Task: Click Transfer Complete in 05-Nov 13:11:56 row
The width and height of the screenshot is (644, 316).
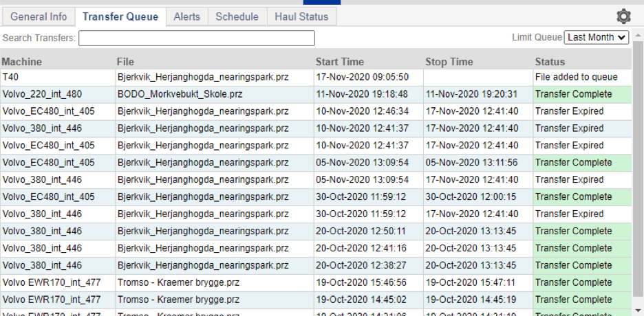Action: (573, 163)
